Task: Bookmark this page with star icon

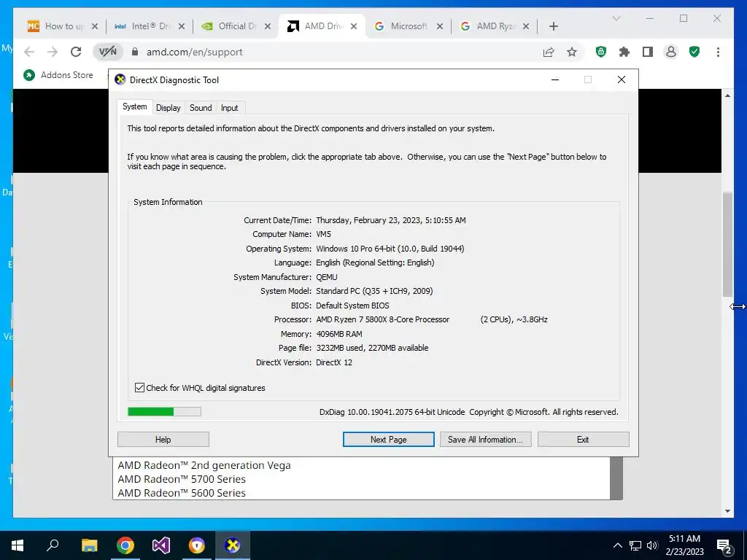Action: pos(572,52)
